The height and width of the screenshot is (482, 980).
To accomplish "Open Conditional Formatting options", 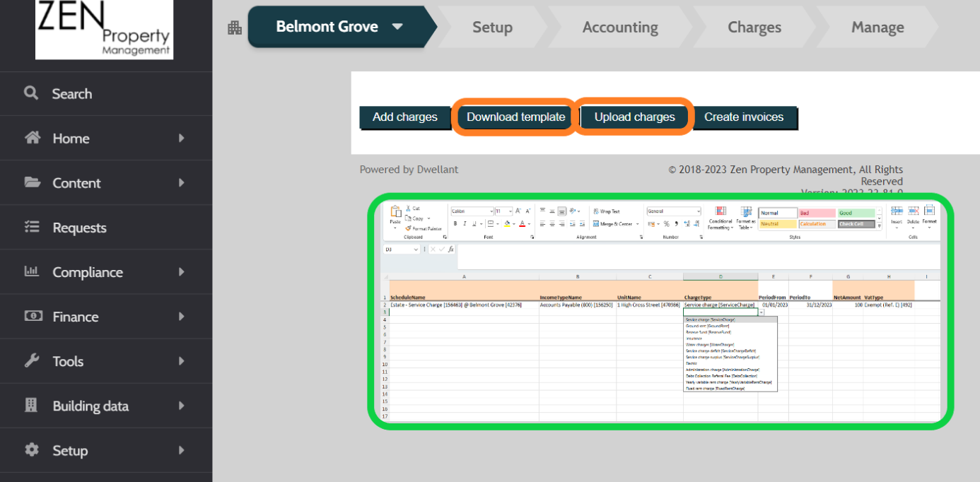I will [719, 213].
